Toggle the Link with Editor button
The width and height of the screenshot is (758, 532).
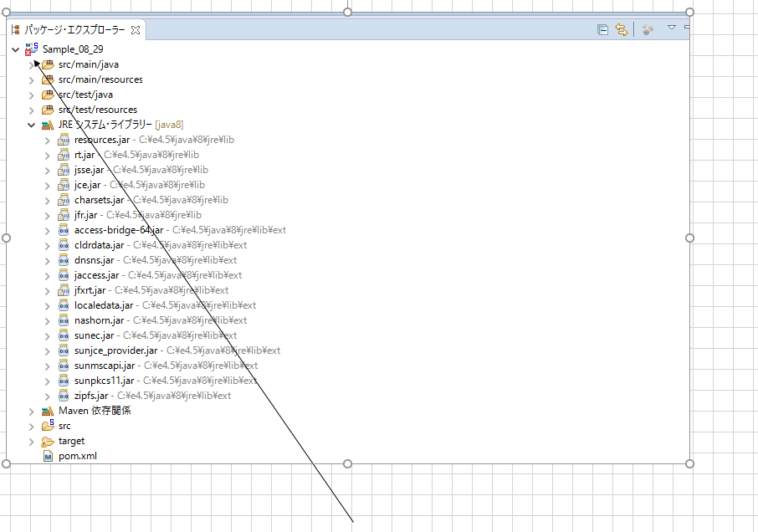(622, 28)
